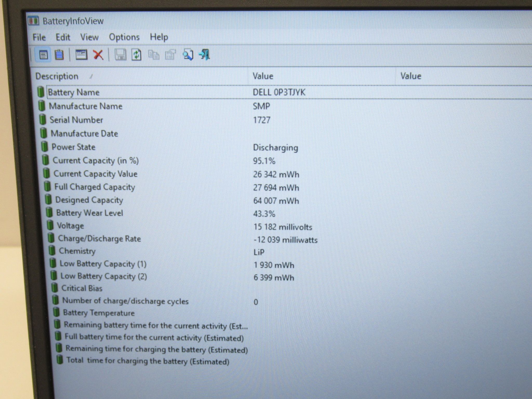Select the 1 930 mWh value
This screenshot has width=532, height=399.
274,265
